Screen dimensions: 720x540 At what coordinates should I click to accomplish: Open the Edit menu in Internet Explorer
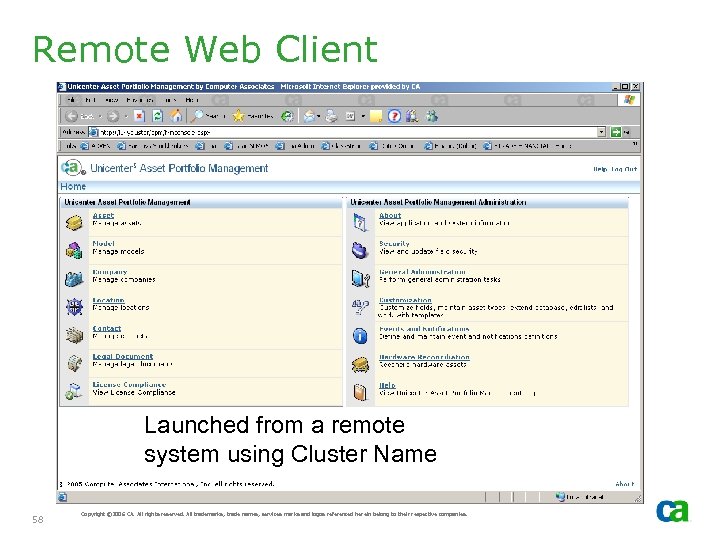[x=90, y=100]
